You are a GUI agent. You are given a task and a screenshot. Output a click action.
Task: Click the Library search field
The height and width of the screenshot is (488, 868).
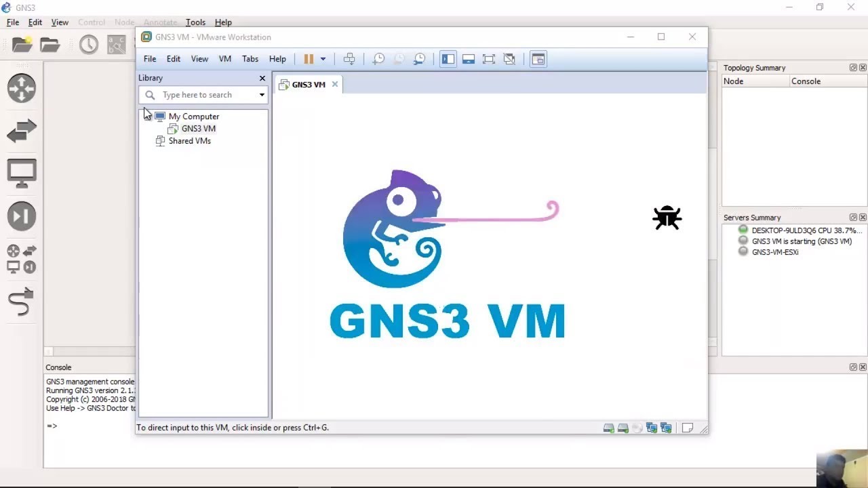[x=203, y=95]
